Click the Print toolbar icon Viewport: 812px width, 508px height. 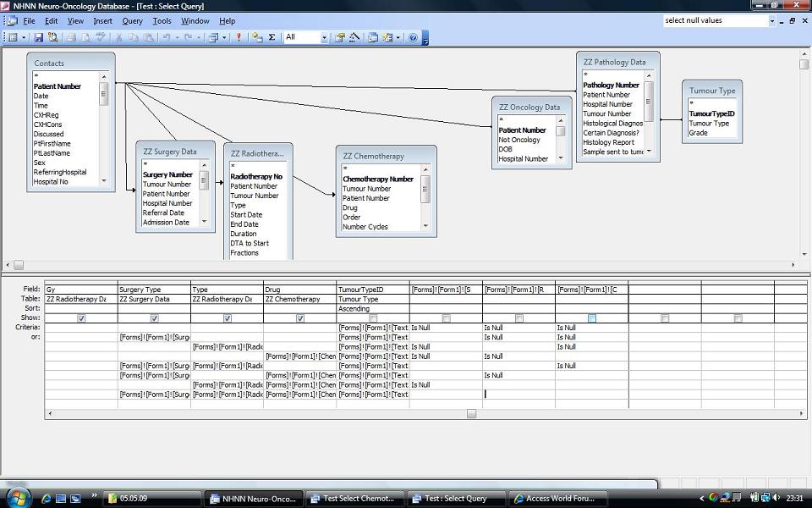71,37
